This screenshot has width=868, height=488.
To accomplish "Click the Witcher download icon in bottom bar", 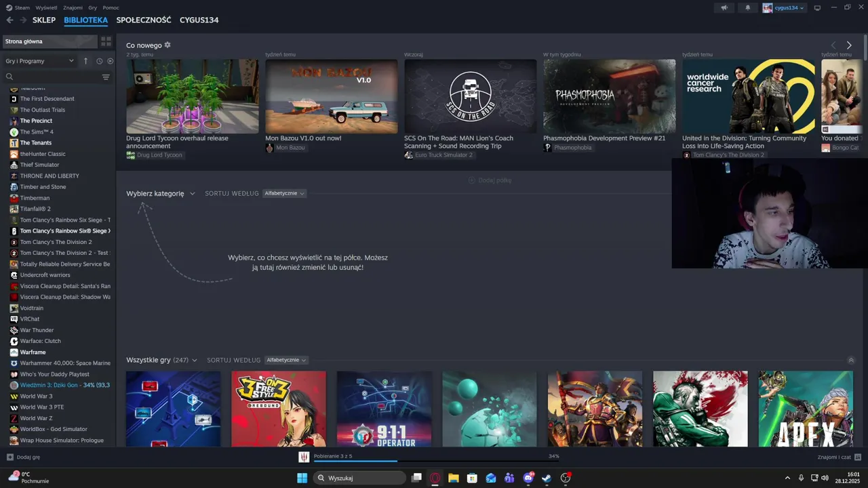I will pos(304,457).
